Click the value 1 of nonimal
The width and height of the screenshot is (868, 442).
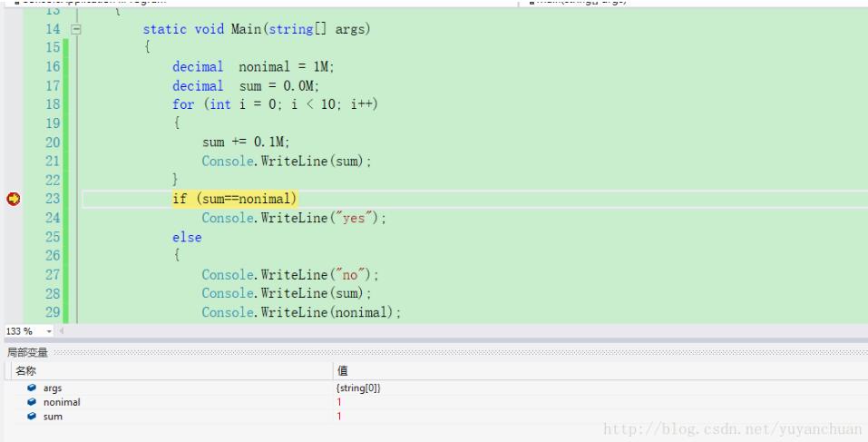click(x=339, y=402)
